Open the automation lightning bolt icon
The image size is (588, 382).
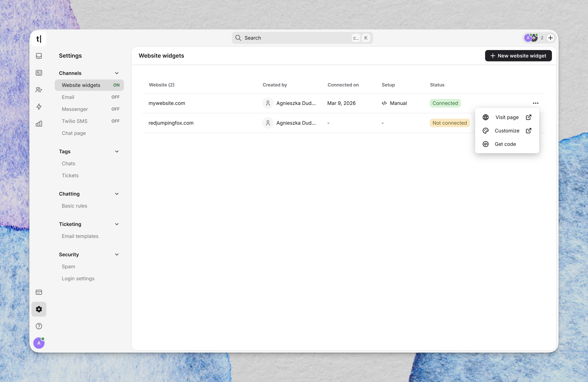coord(39,107)
